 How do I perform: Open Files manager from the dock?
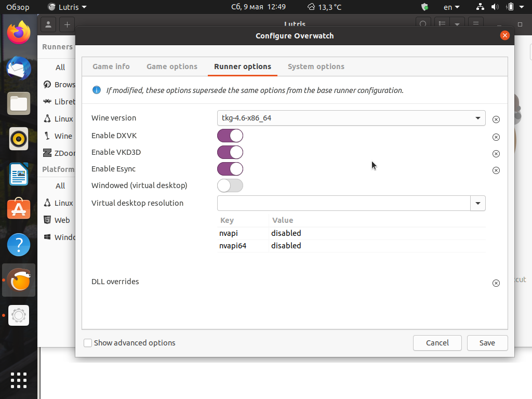(19, 103)
